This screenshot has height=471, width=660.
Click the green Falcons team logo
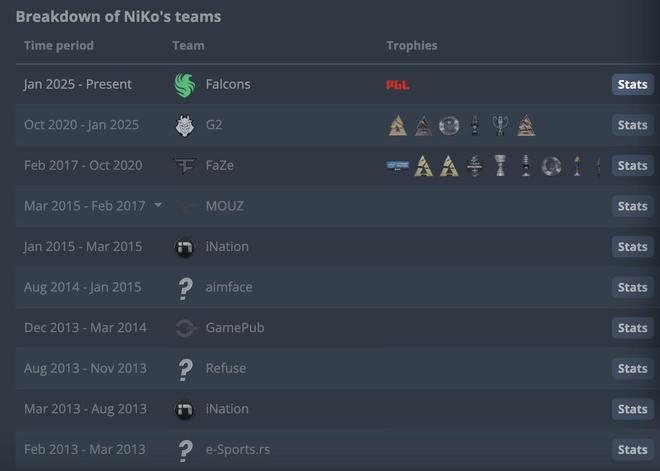click(185, 85)
